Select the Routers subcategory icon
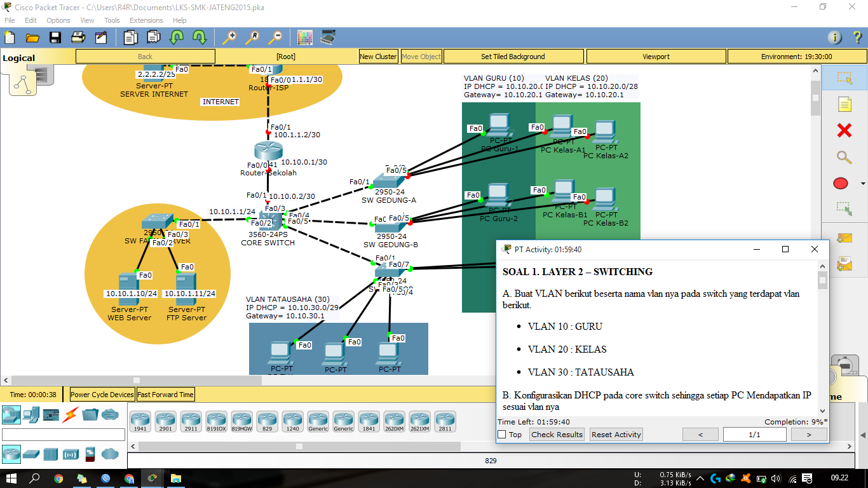Image resolution: width=868 pixels, height=488 pixels. [x=11, y=454]
